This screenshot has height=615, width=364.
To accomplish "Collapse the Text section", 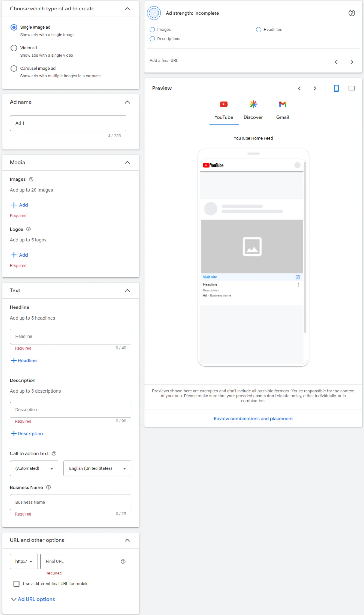I will pos(127,291).
